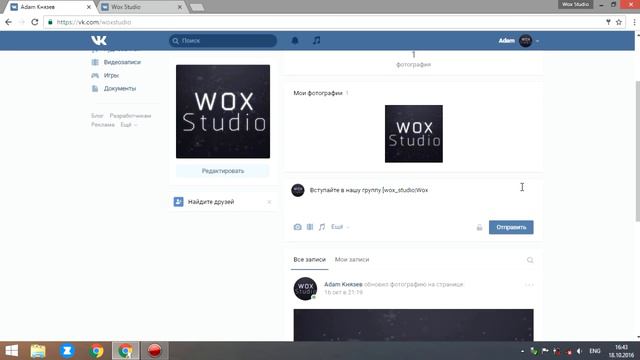Click the Отправить button
This screenshot has height=360, width=640.
click(511, 227)
